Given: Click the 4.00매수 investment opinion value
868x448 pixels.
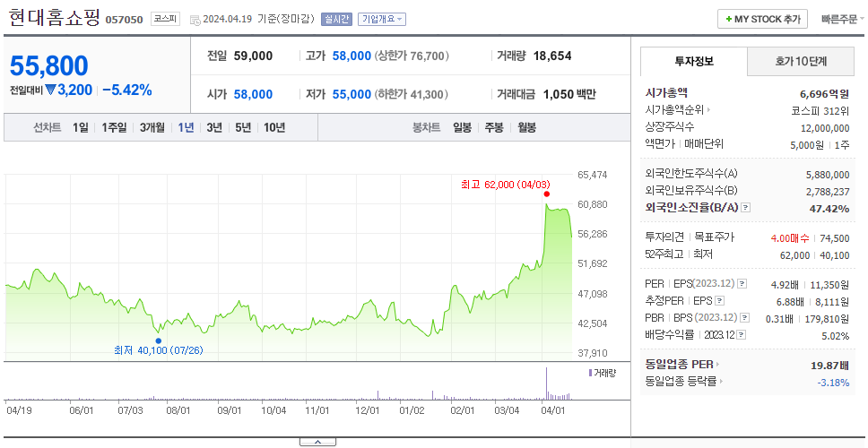Looking at the screenshot, I should click(x=790, y=238).
